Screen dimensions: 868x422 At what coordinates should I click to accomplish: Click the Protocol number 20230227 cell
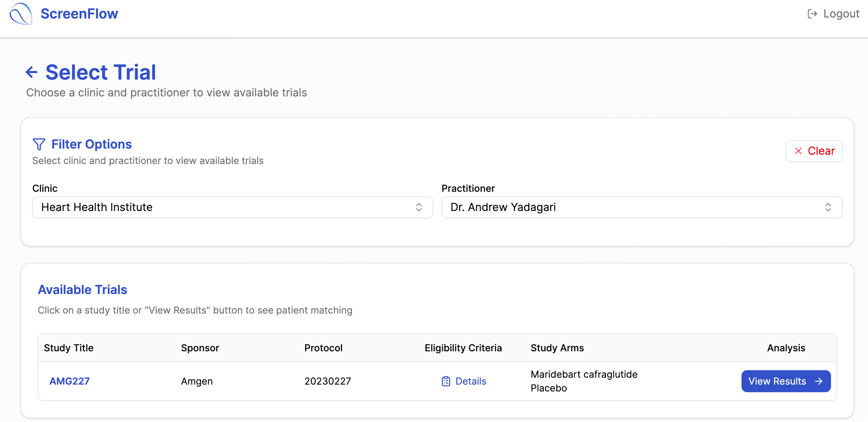tap(327, 381)
